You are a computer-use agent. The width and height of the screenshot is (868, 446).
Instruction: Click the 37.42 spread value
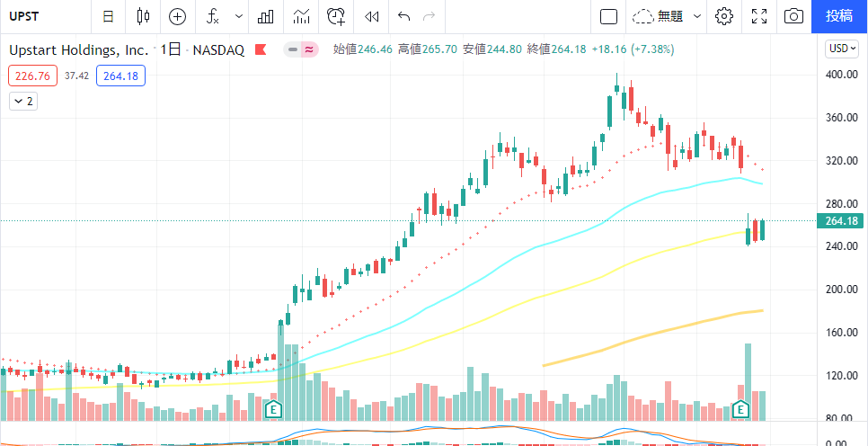coord(76,76)
